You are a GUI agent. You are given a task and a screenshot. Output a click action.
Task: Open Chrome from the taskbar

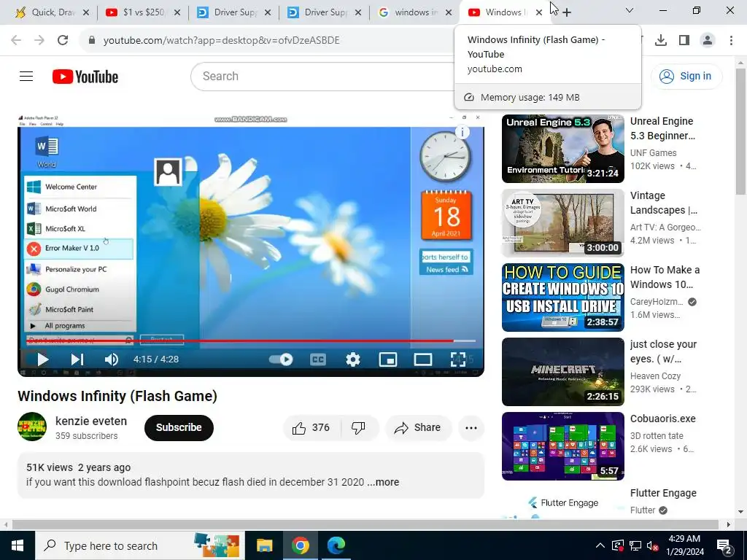[300, 545]
